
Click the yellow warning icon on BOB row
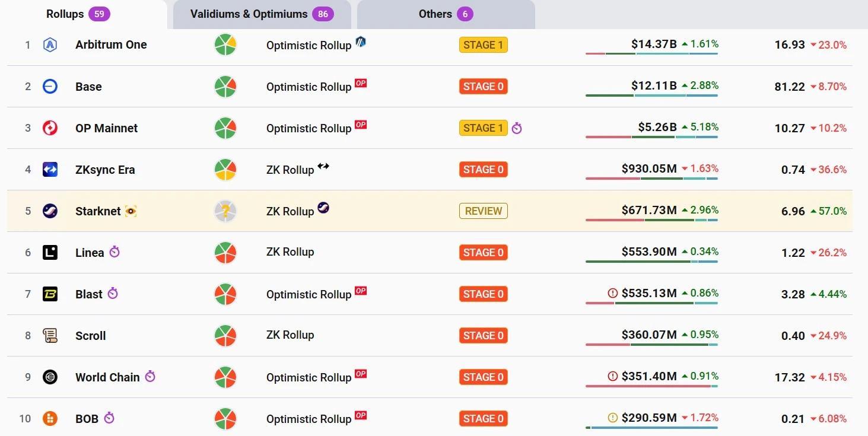pos(613,418)
